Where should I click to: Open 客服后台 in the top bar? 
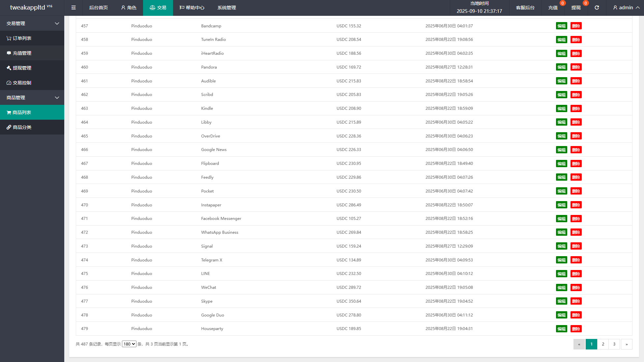point(525,8)
